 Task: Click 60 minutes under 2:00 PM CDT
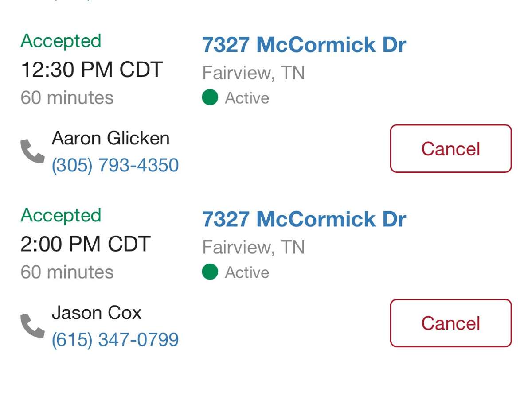(x=67, y=272)
